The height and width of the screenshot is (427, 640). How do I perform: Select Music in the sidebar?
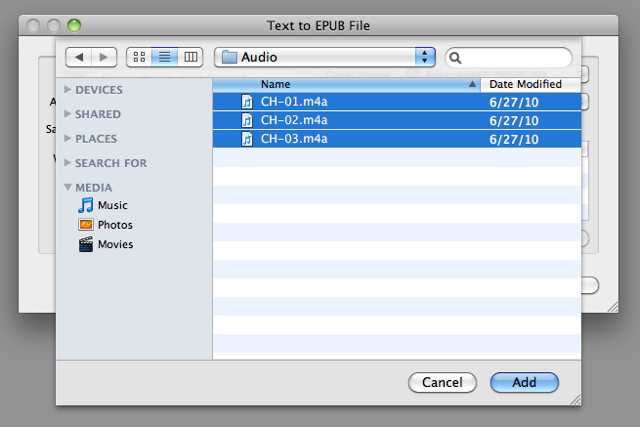[x=112, y=205]
